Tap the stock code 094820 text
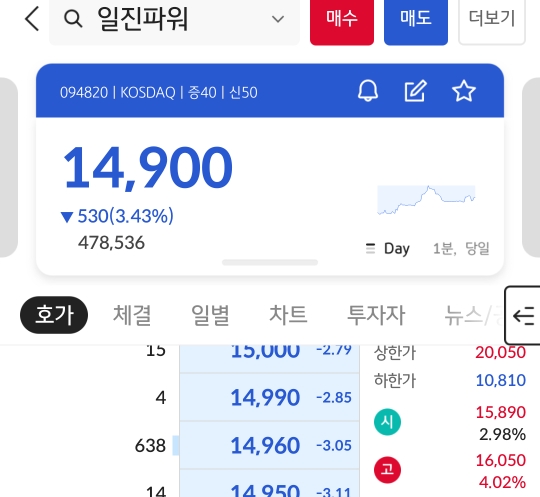Image resolution: width=540 pixels, height=497 pixels. tap(84, 93)
